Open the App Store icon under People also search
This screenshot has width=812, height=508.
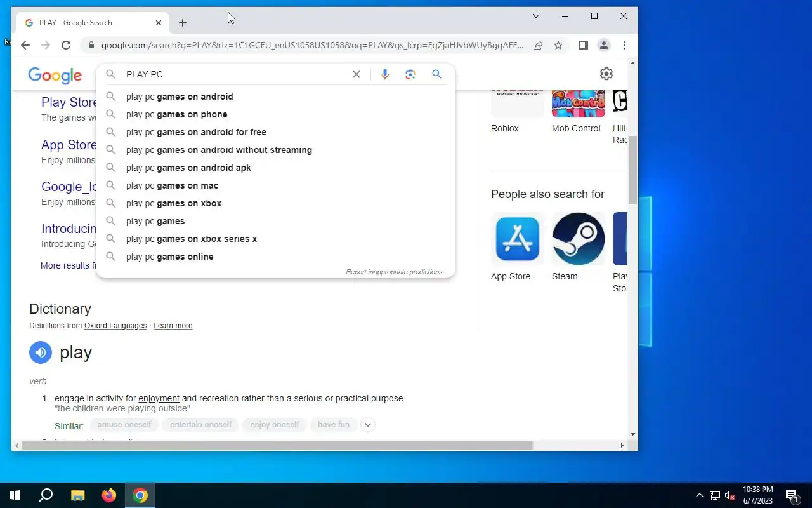[x=517, y=239]
